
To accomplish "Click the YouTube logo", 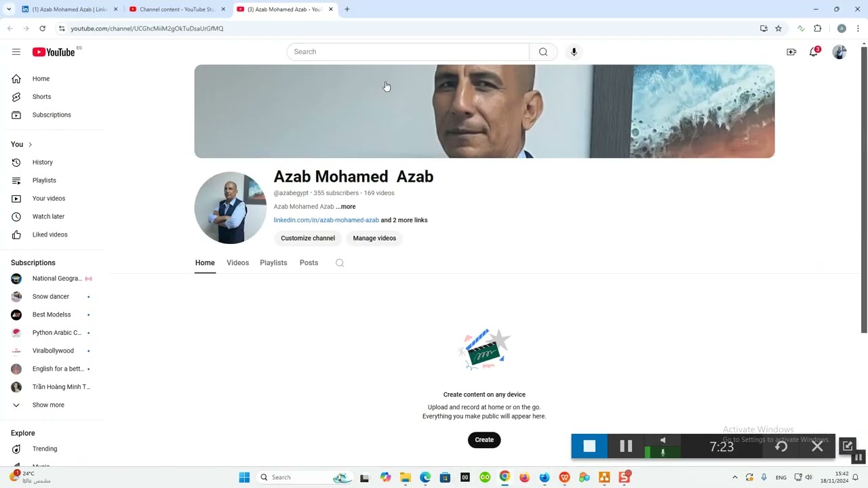I will pyautogui.click(x=54, y=52).
